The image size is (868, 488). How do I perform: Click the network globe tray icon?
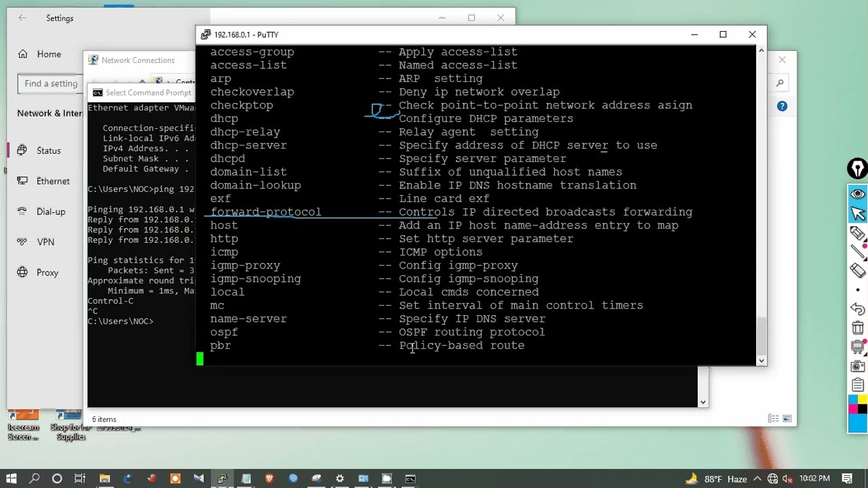[772, 479]
